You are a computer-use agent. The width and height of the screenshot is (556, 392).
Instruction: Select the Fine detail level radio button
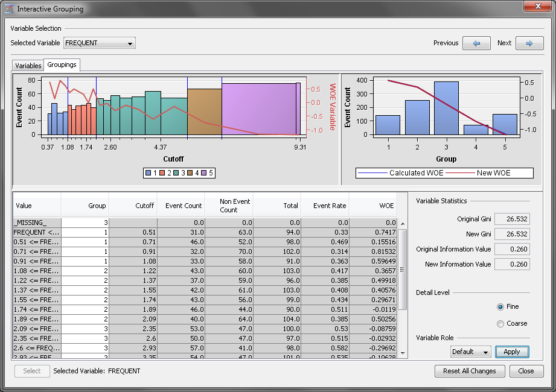pyautogui.click(x=500, y=306)
